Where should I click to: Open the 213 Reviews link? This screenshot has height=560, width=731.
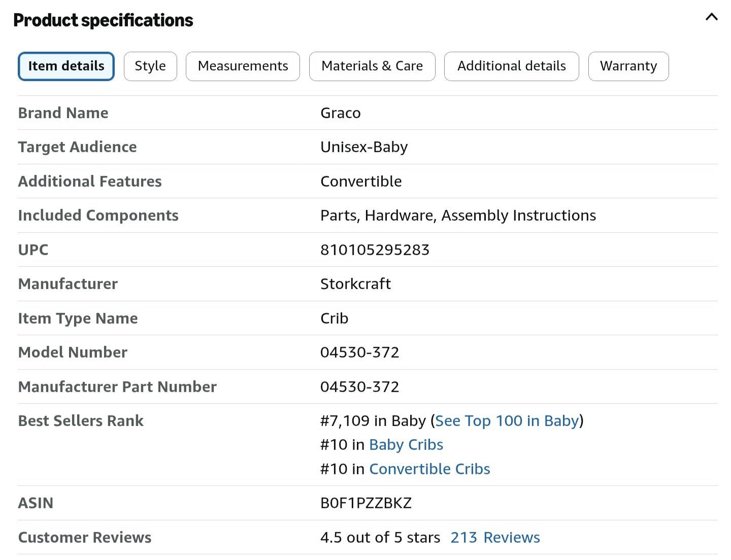(x=495, y=537)
